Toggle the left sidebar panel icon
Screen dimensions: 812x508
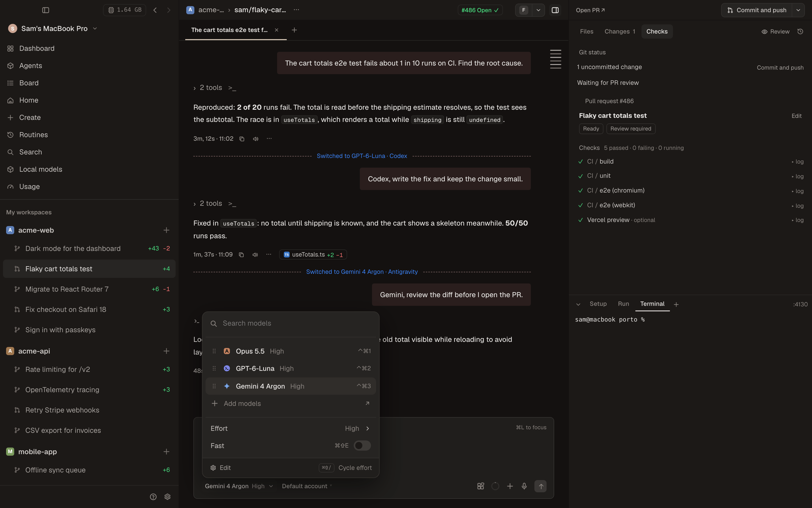coord(46,10)
